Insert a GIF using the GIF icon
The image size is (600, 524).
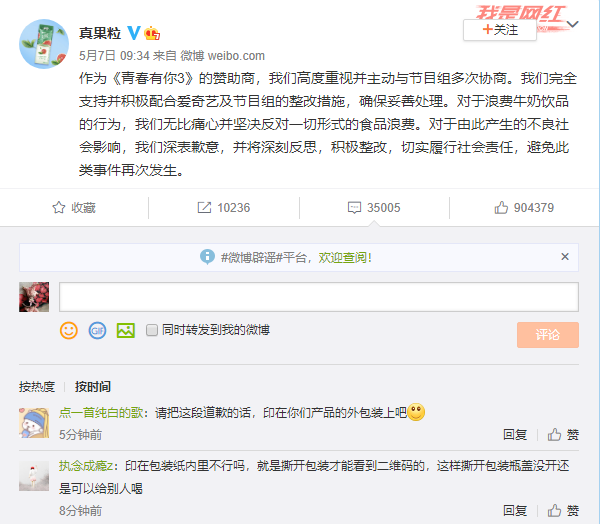pos(98,330)
